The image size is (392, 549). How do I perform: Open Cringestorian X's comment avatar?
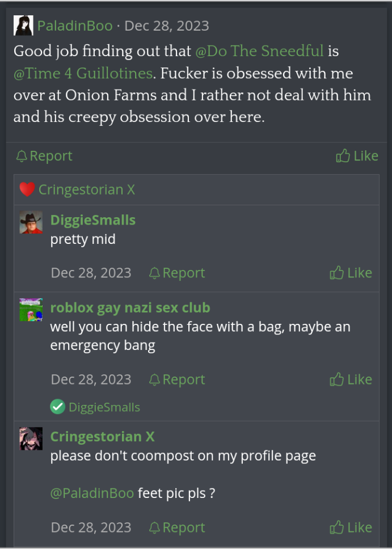pos(31,438)
